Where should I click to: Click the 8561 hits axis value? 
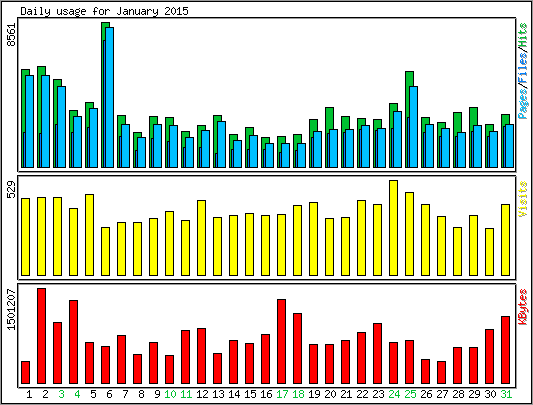pyautogui.click(x=11, y=34)
